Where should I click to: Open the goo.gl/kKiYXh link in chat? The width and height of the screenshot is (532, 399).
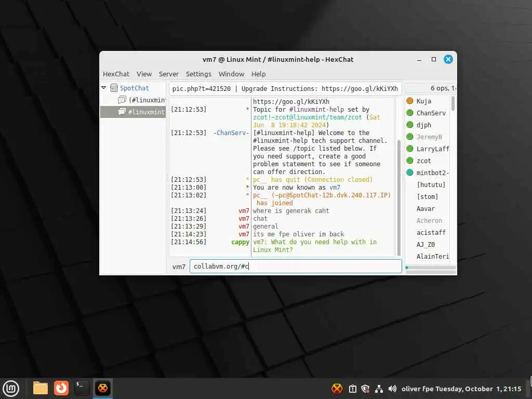[x=291, y=101]
